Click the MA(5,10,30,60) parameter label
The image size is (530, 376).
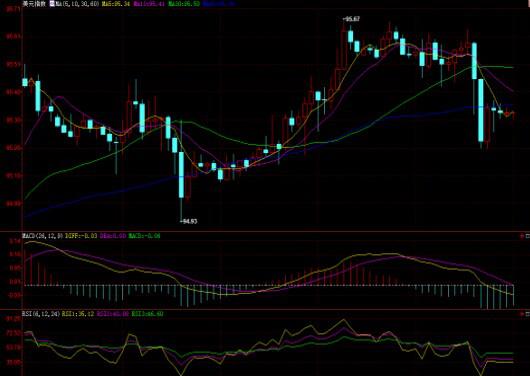[77, 4]
